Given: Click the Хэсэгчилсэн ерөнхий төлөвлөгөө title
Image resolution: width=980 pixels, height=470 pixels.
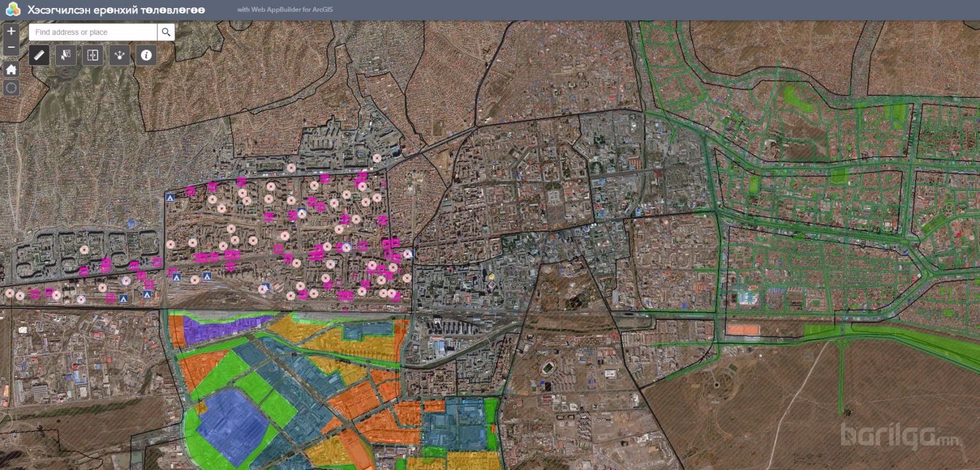Looking at the screenshot, I should 116,10.
